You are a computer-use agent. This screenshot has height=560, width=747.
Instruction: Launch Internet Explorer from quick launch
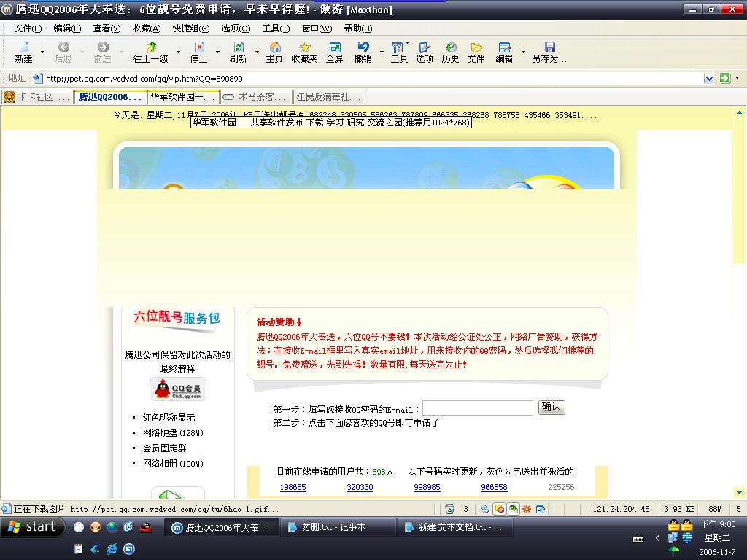click(112, 548)
